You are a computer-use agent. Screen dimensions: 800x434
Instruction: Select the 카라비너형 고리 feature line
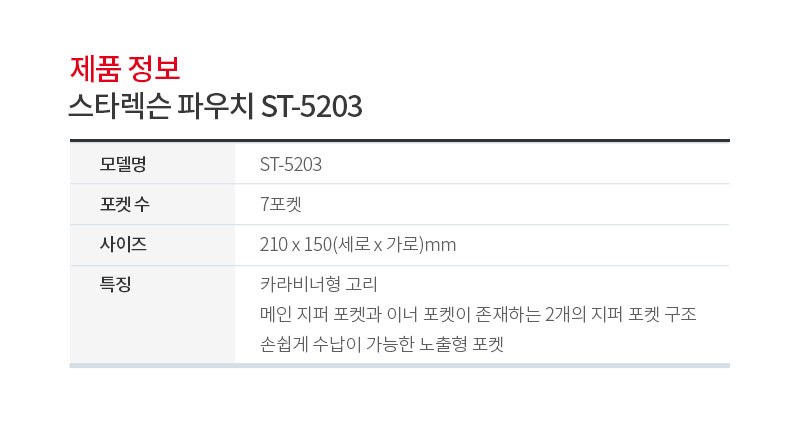319,284
